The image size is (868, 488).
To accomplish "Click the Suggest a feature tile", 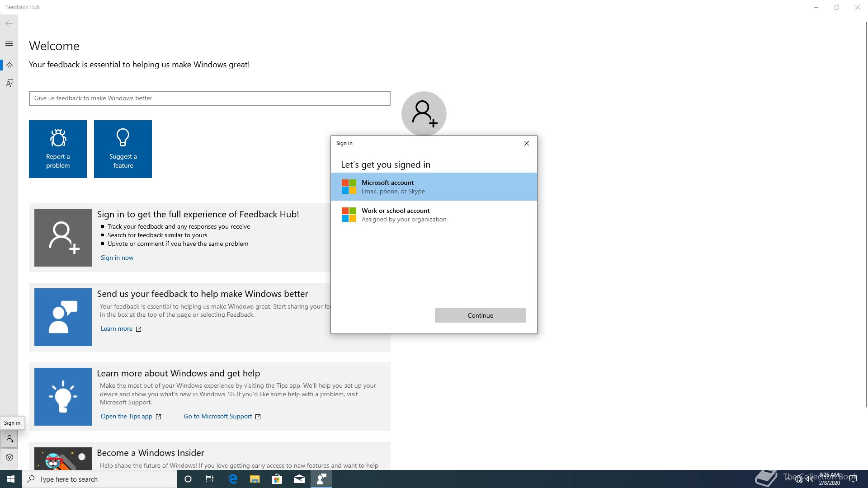I will coord(123,149).
